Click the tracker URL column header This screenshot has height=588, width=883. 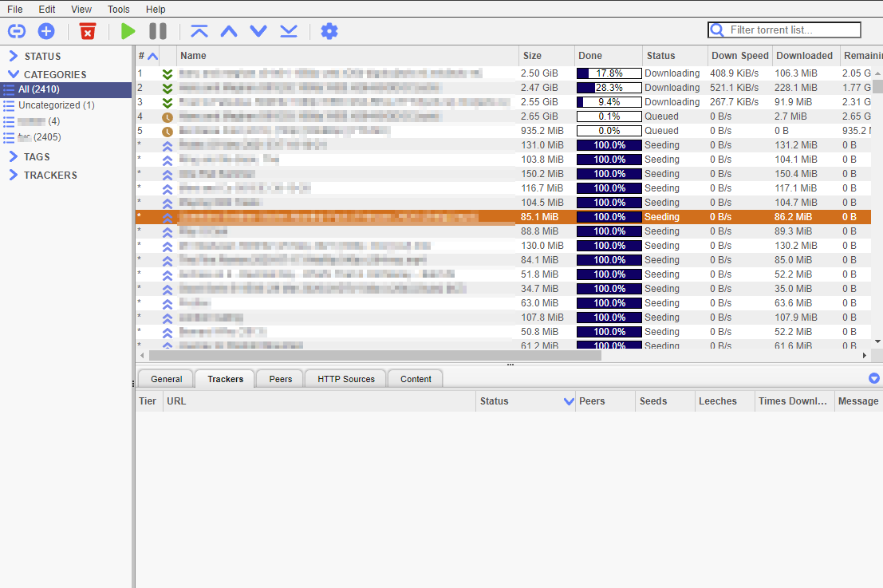[319, 401]
